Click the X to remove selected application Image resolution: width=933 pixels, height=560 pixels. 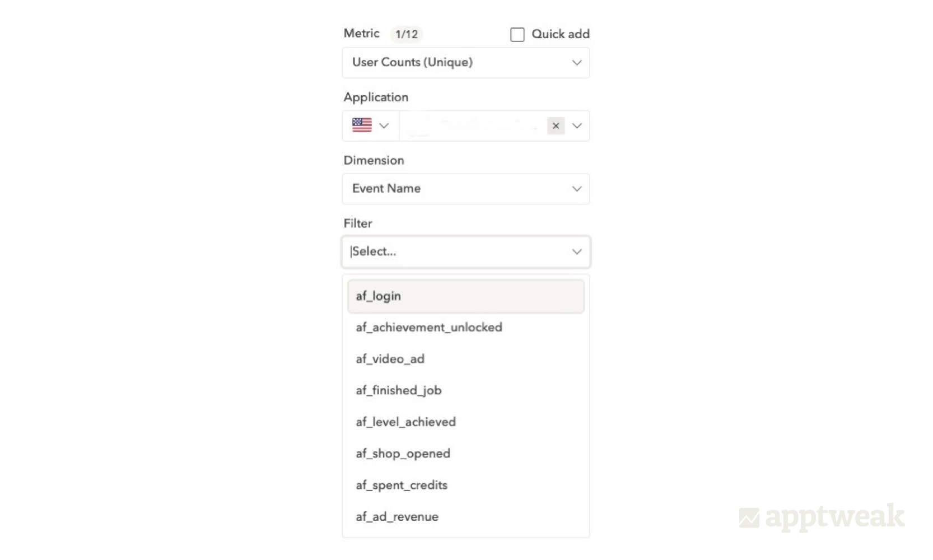point(556,126)
